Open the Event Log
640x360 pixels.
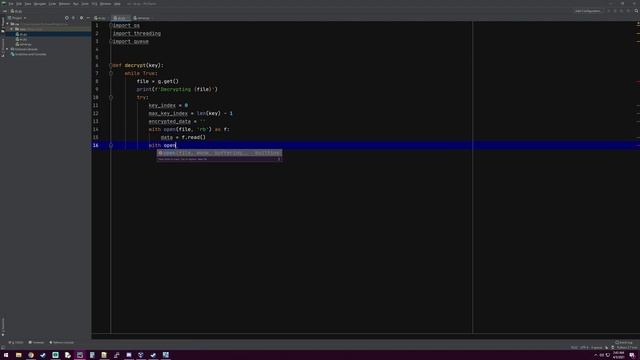(x=624, y=342)
